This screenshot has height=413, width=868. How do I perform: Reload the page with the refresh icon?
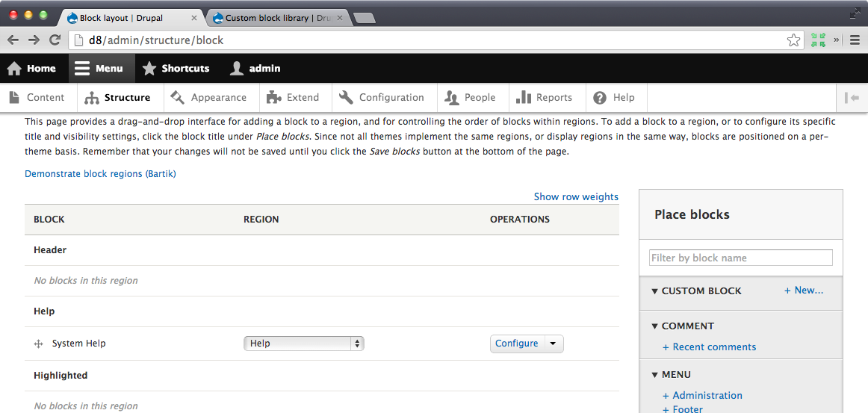[55, 40]
